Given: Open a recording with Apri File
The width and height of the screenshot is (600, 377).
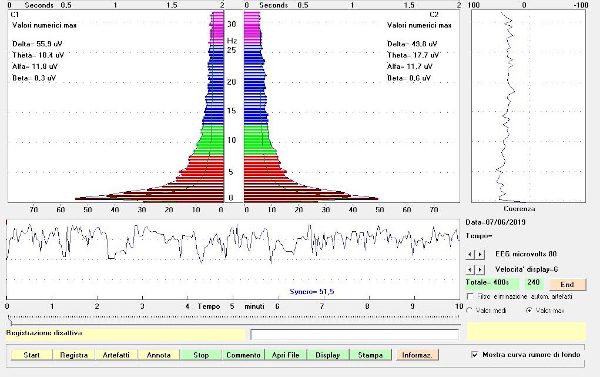Looking at the screenshot, I should pyautogui.click(x=285, y=355).
